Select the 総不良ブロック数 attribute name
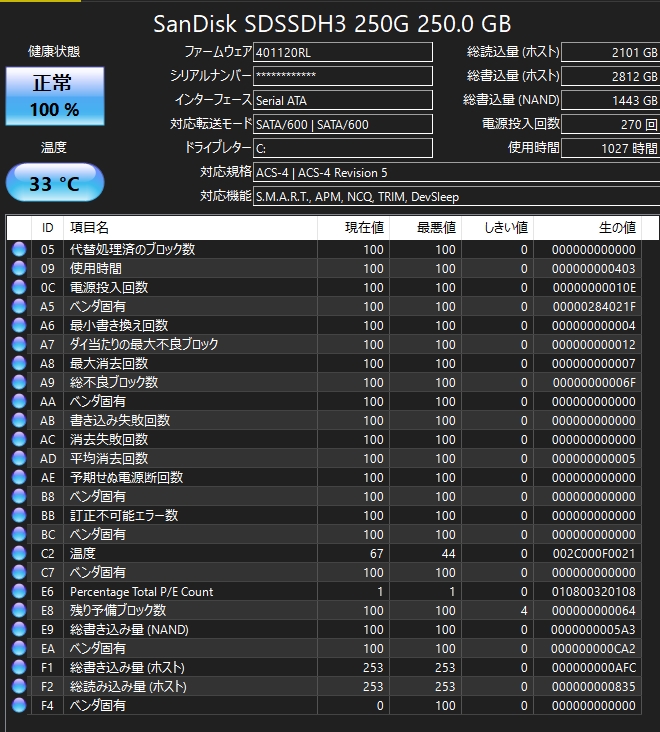The width and height of the screenshot is (660, 732). pyautogui.click(x=114, y=382)
